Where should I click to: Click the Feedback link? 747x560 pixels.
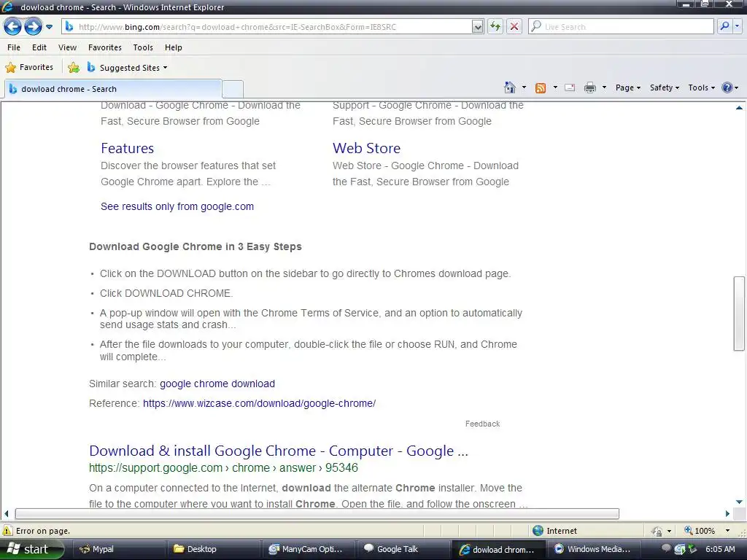coord(483,424)
